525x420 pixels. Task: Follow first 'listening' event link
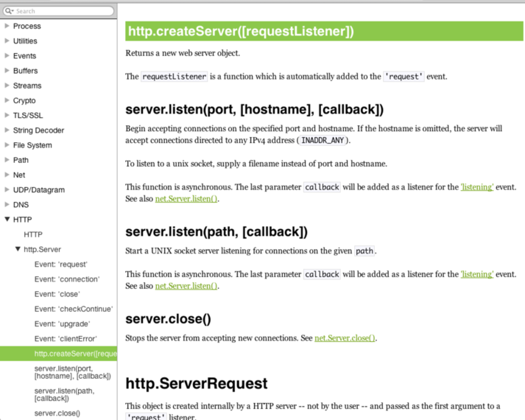pos(477,187)
